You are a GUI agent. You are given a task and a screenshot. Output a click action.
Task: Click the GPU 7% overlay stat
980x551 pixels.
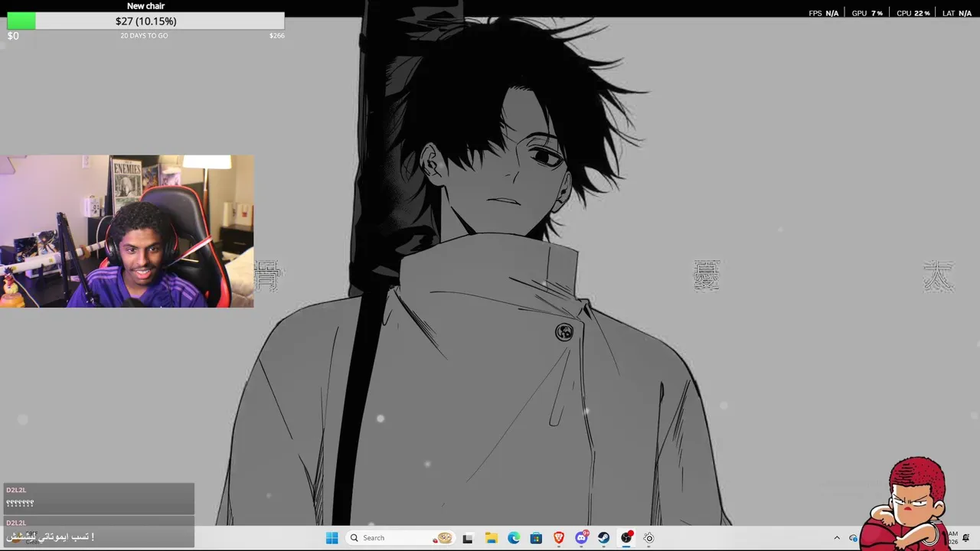[x=867, y=13]
